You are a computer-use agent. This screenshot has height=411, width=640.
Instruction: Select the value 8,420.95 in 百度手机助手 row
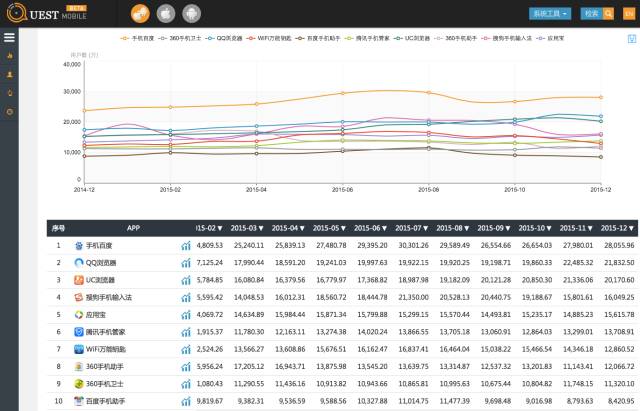coord(621,401)
